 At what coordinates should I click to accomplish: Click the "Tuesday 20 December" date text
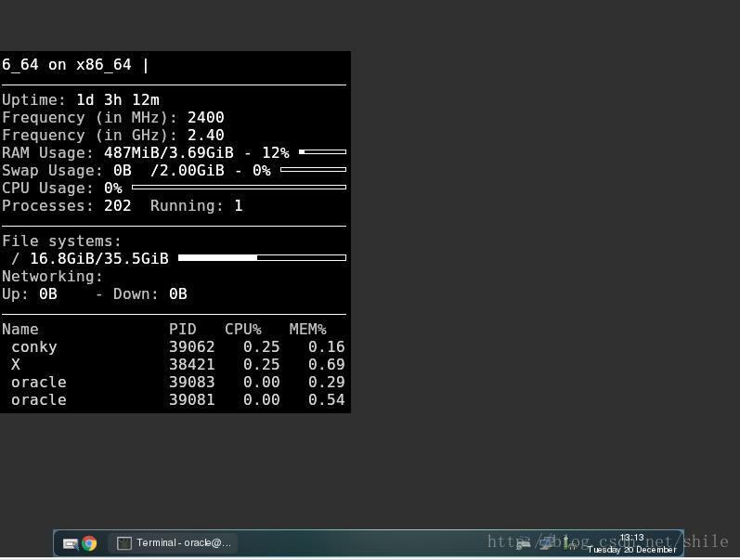point(631,550)
